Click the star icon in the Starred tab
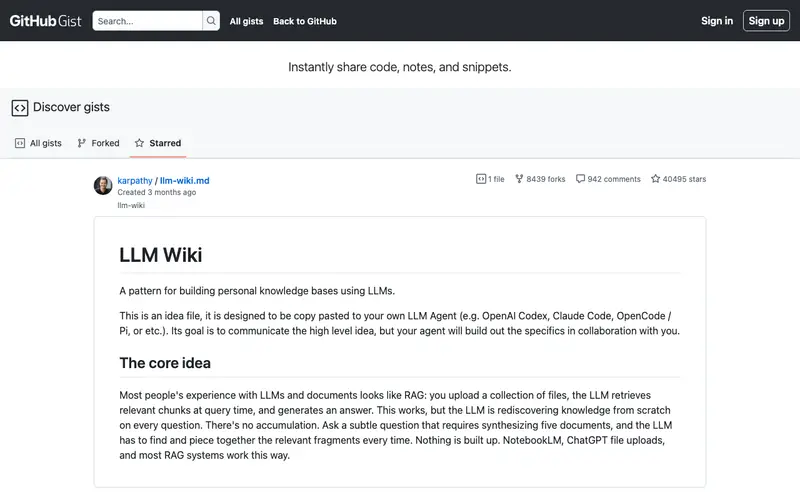 [x=139, y=143]
